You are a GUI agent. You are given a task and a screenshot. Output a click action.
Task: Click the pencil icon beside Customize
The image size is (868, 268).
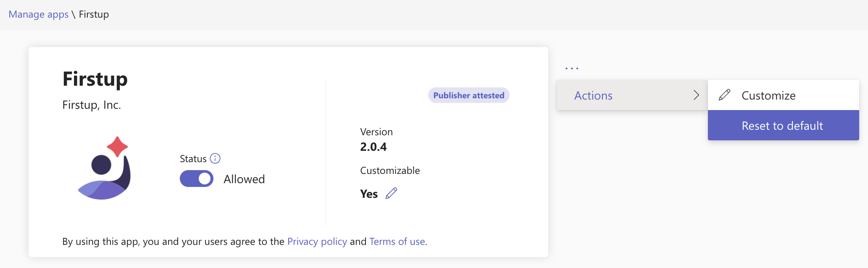tap(725, 95)
